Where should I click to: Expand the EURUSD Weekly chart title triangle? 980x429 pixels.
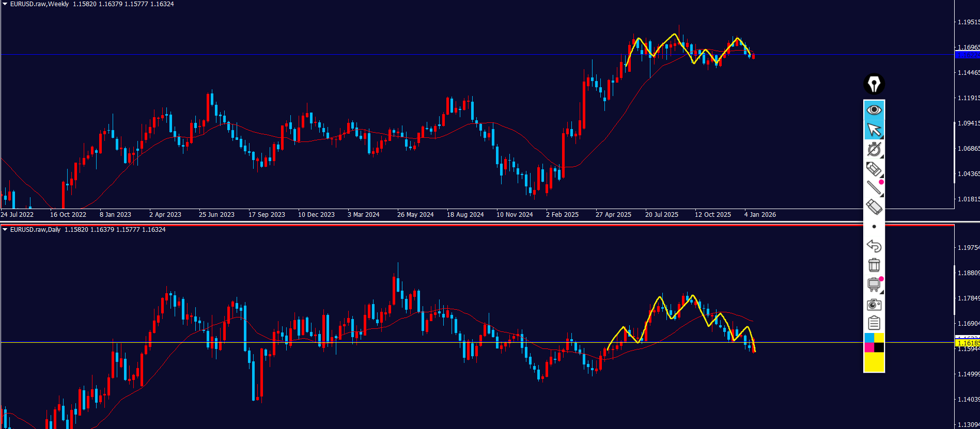pos(5,4)
